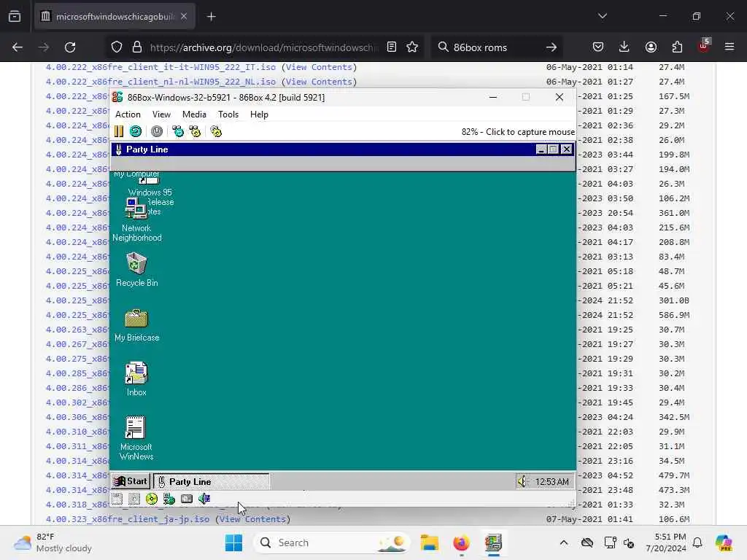This screenshot has height=560, width=747.
Task: Click the sound status bar icon
Action: [x=204, y=499]
